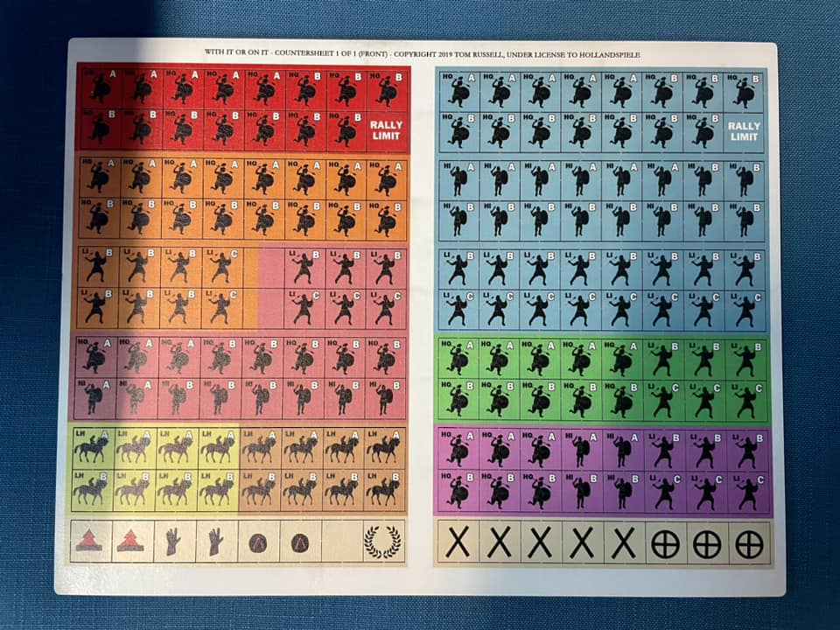The height and width of the screenshot is (630, 840).
Task: Select the left red tree marker counter
Action: [x=90, y=542]
